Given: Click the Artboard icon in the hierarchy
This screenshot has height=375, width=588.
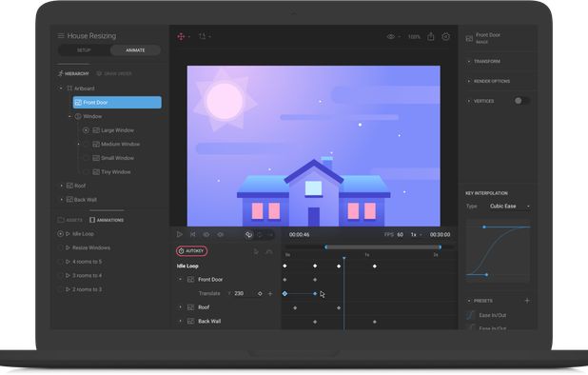Looking at the screenshot, I should pos(69,89).
